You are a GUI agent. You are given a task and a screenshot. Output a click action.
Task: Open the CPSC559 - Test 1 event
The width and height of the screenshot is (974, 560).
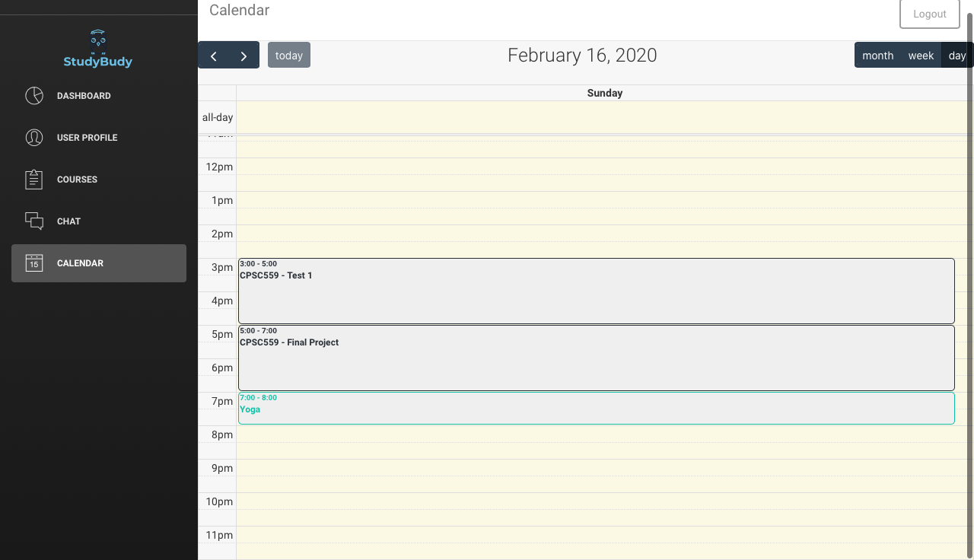click(596, 291)
